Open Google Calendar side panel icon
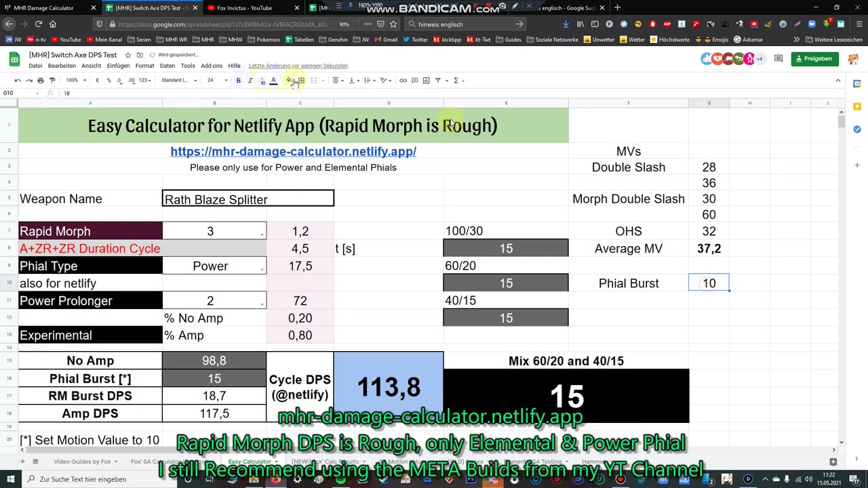 [x=857, y=83]
